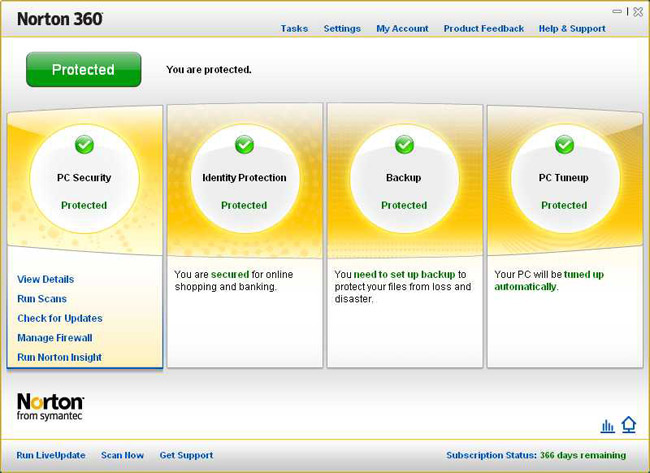Click Protected text under PC Security
Screen dimensions: 650x473
[84, 205]
